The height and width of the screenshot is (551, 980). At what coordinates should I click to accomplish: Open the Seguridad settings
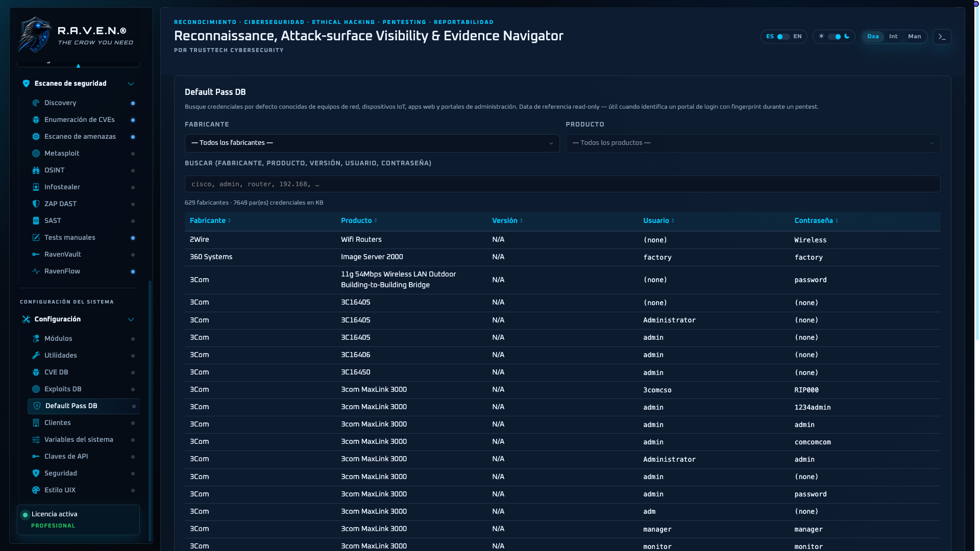tap(84, 473)
